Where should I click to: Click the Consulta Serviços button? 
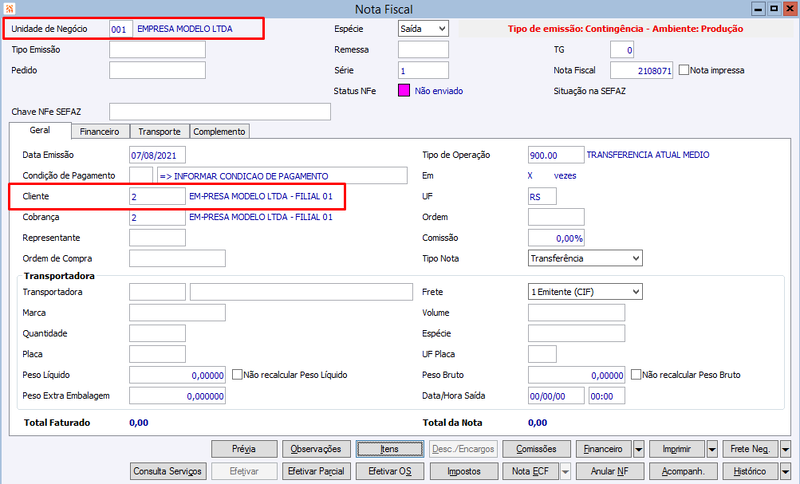point(168,471)
